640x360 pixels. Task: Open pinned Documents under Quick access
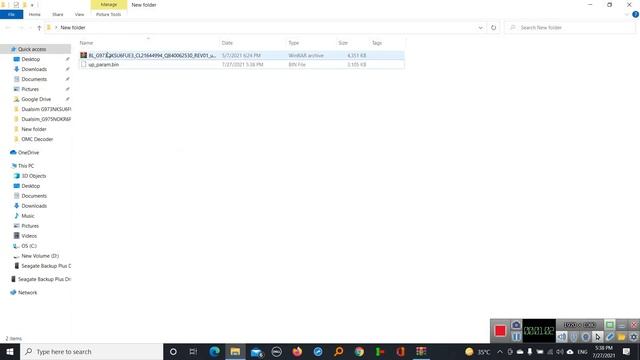click(34, 79)
